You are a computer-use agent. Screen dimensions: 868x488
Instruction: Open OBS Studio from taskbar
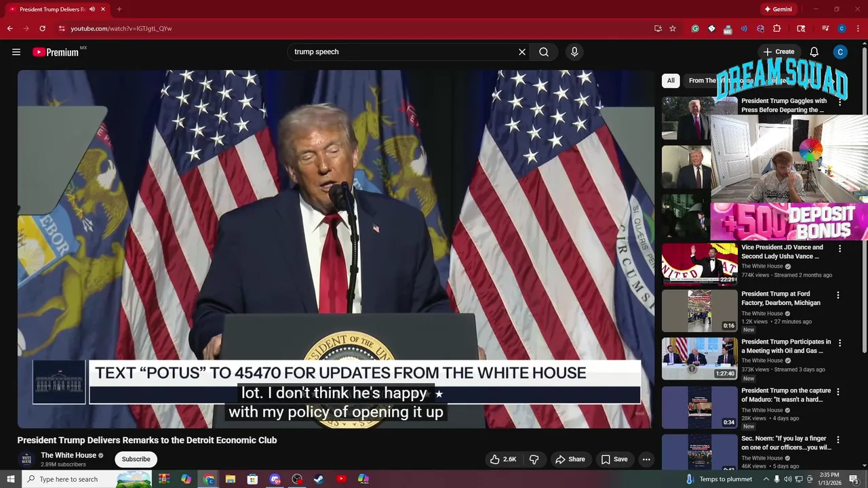coord(297,479)
